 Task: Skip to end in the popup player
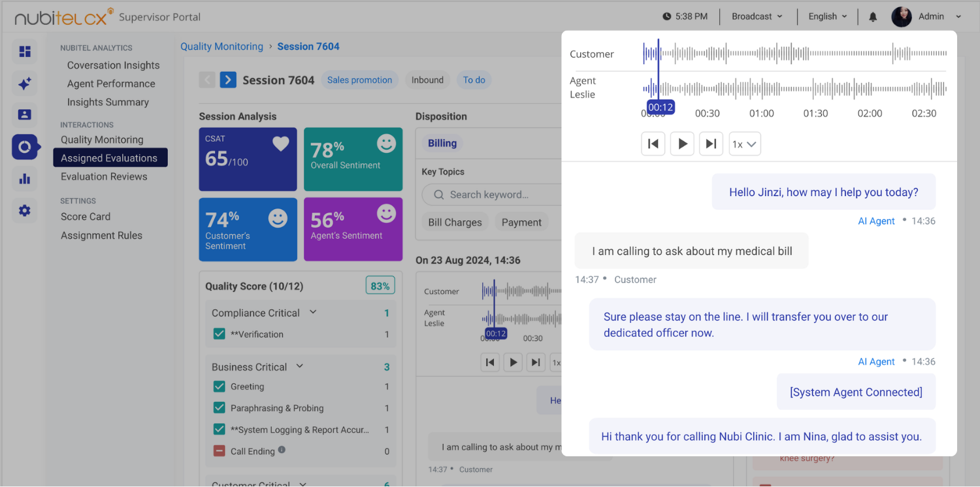pos(711,144)
